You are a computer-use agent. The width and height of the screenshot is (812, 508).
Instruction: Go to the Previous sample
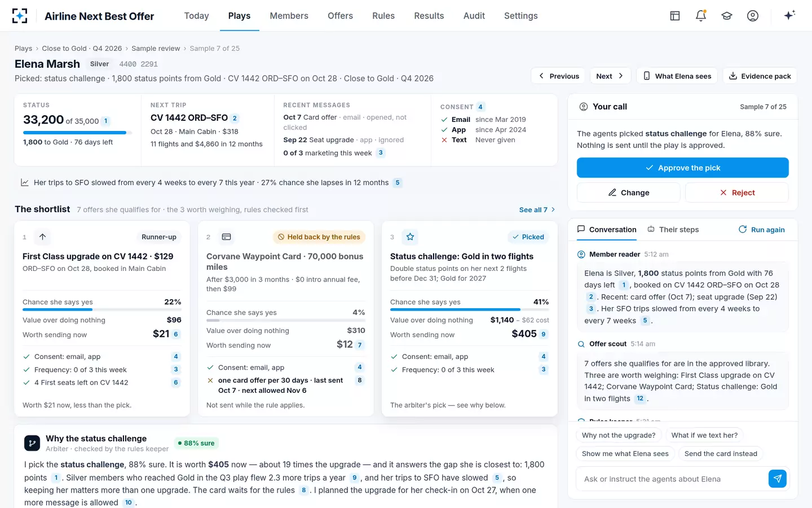(558, 76)
